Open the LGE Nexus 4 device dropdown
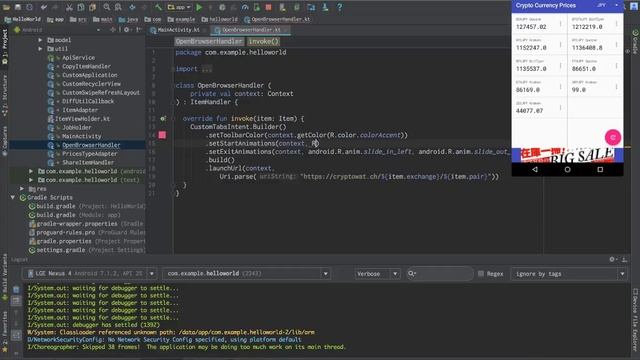The image size is (640, 360). click(90, 273)
